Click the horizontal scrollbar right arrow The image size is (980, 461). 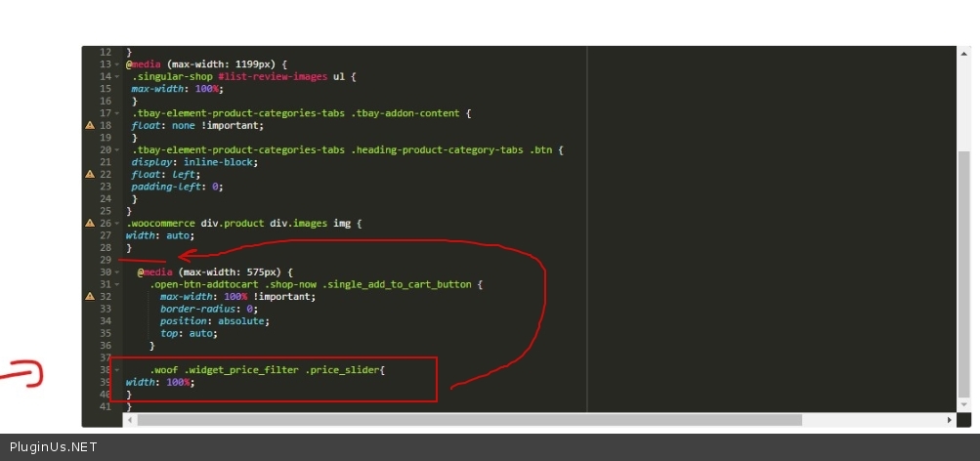[x=949, y=420]
